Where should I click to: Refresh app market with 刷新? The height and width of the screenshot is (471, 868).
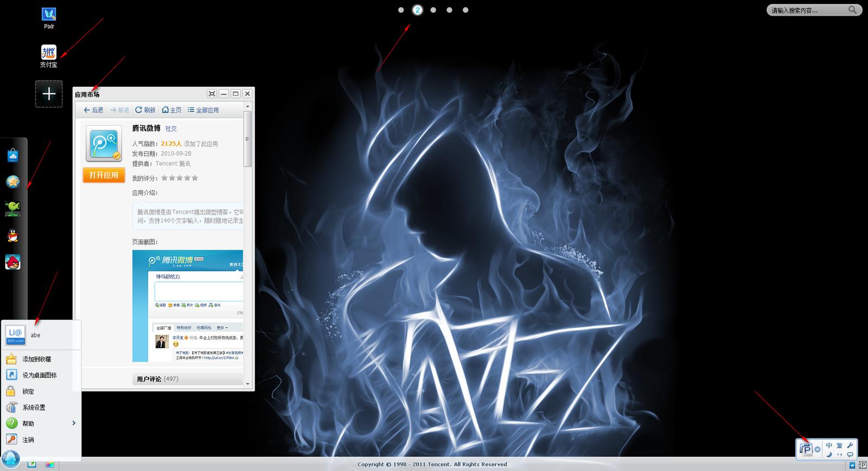(145, 110)
